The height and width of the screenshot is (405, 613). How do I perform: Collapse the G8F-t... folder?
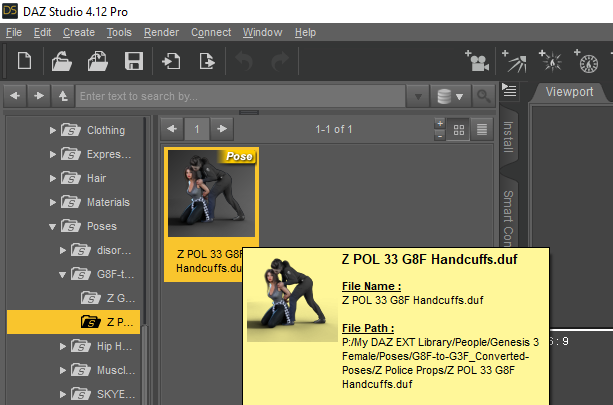tap(62, 274)
